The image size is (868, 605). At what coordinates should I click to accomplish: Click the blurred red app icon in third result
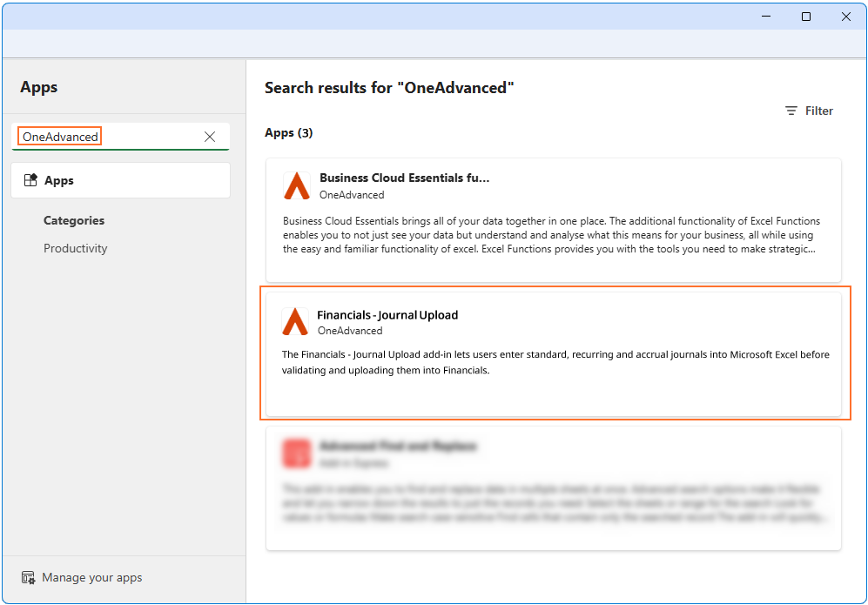click(296, 454)
